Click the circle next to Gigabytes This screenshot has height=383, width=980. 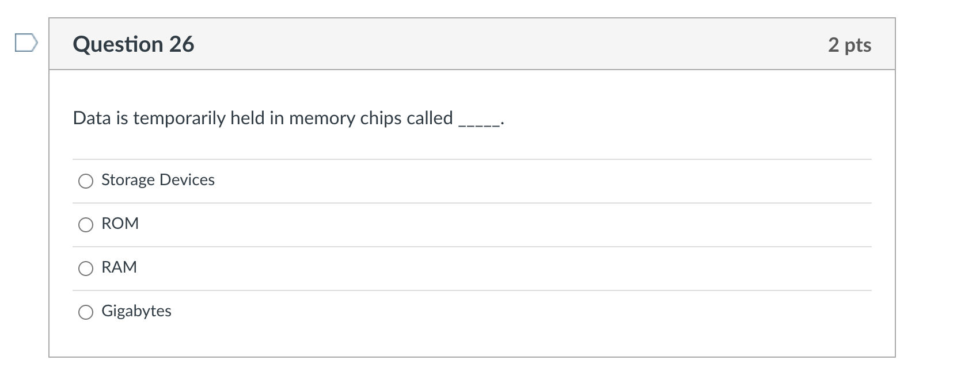coord(86,312)
